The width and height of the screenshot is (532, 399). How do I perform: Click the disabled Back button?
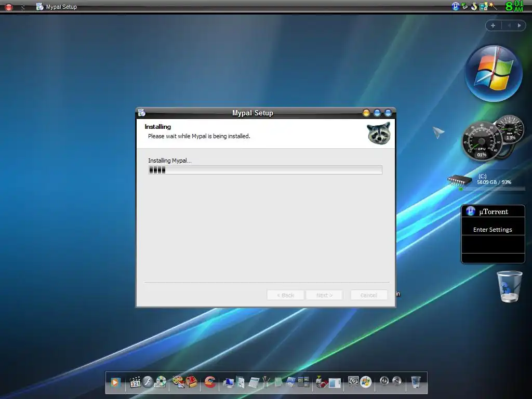(285, 295)
